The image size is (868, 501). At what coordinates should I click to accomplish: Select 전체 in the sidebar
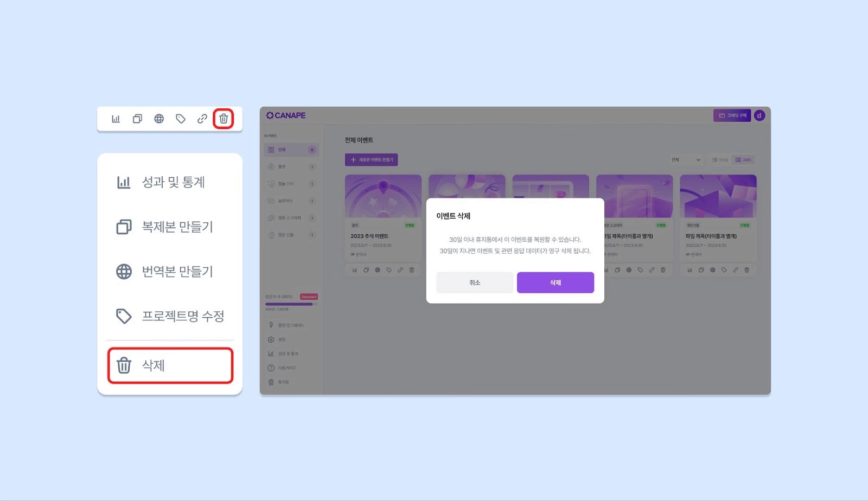tap(291, 150)
